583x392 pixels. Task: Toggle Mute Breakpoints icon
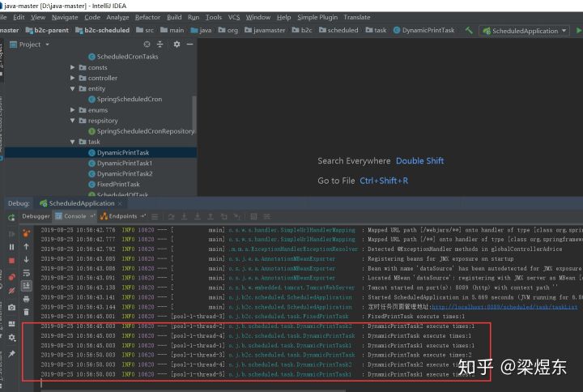coord(11,291)
